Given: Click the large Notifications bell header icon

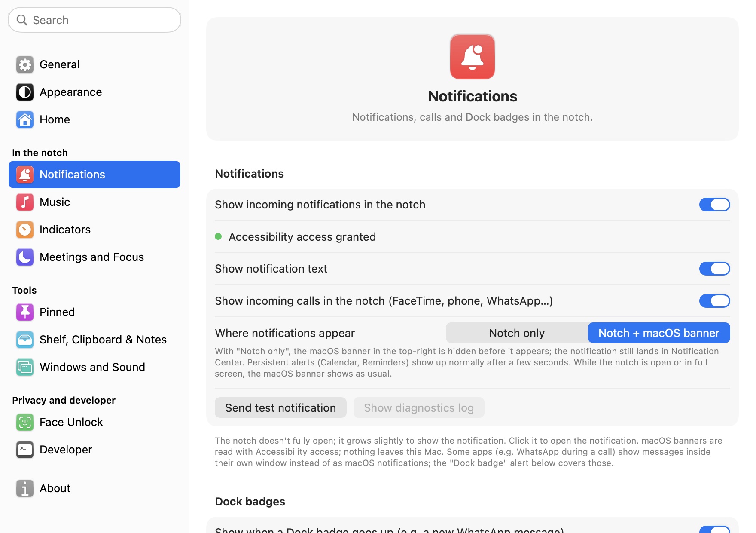Looking at the screenshot, I should [x=472, y=56].
